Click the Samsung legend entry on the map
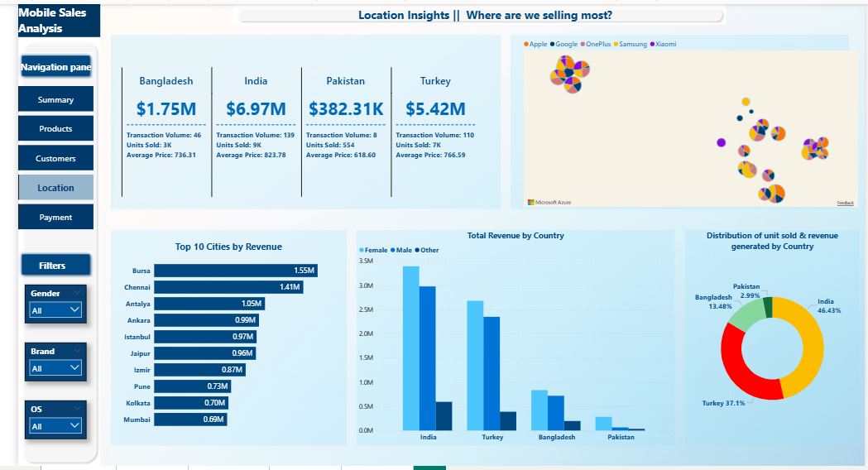Screen dimensions: 868x470 click(x=632, y=44)
